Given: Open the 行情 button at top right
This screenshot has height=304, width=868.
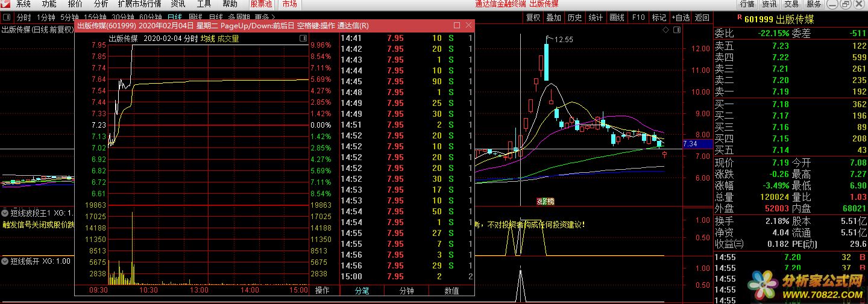Looking at the screenshot, I should (747, 4).
